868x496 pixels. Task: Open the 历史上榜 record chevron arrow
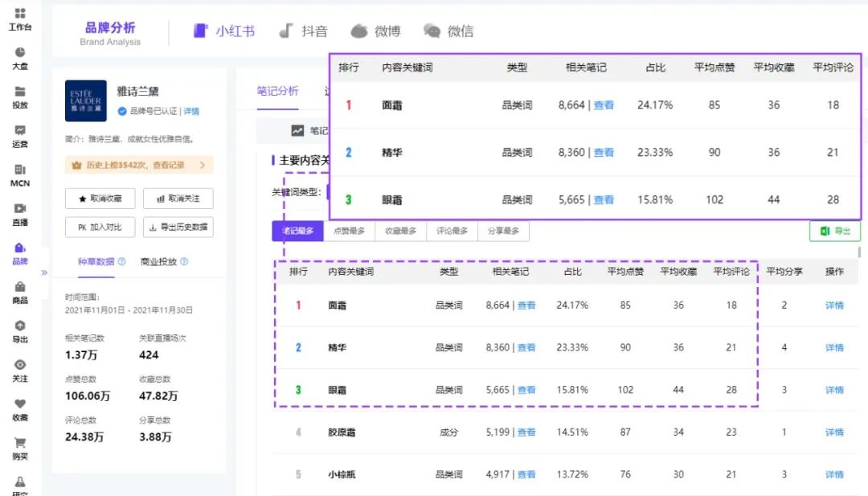[x=203, y=165]
